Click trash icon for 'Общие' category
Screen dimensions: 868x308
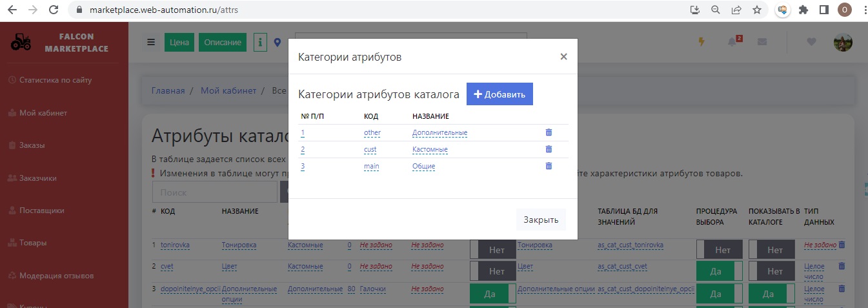pyautogui.click(x=549, y=166)
